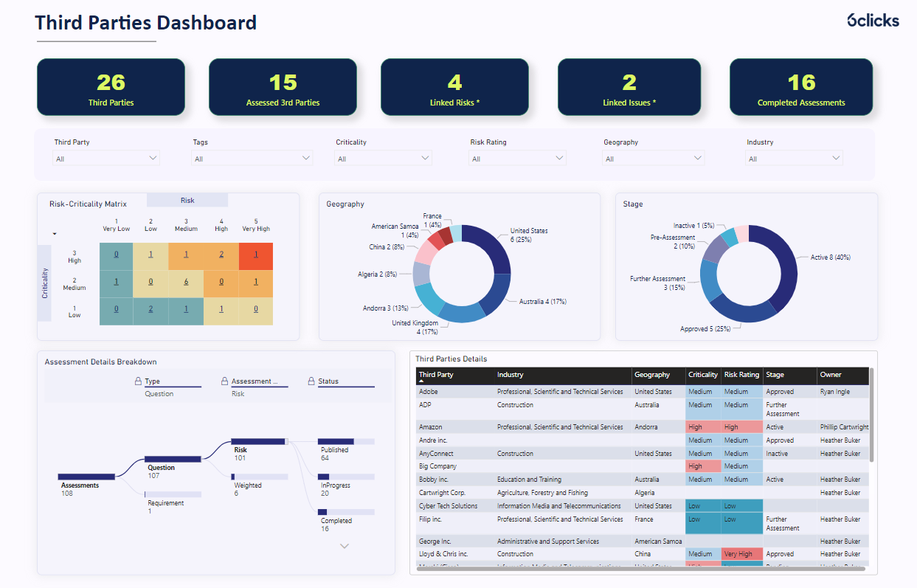Open the Geography filter dropdown
Image resolution: width=917 pixels, height=588 pixels.
(x=653, y=157)
